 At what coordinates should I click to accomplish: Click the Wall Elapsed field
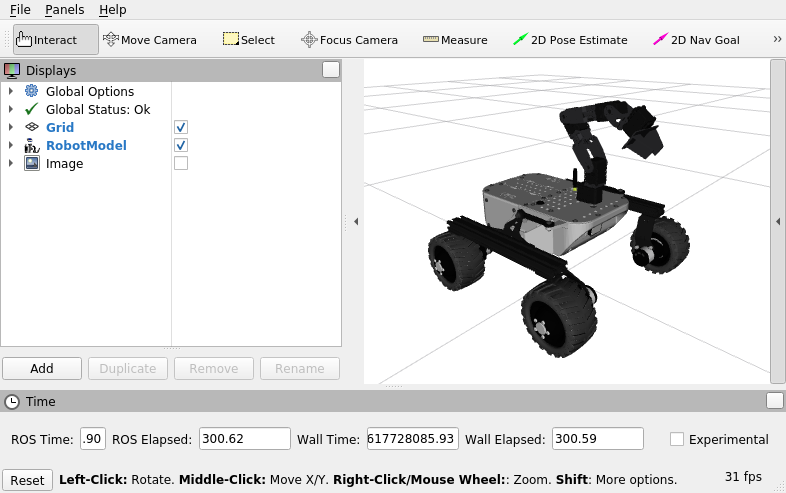[598, 439]
